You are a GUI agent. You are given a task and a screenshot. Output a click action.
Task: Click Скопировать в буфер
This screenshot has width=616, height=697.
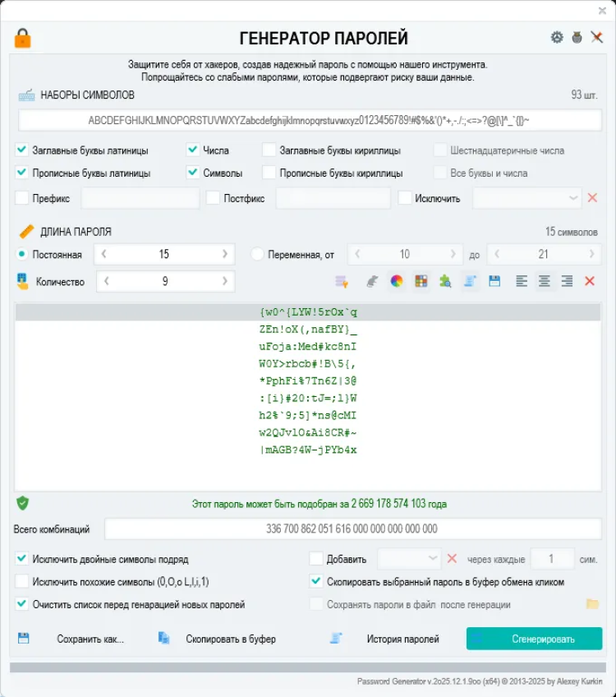pos(230,639)
